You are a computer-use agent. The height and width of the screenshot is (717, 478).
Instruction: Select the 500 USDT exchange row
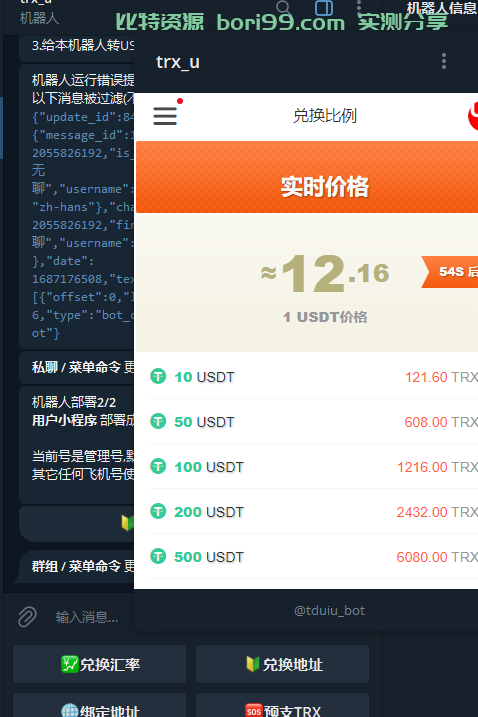(x=314, y=556)
